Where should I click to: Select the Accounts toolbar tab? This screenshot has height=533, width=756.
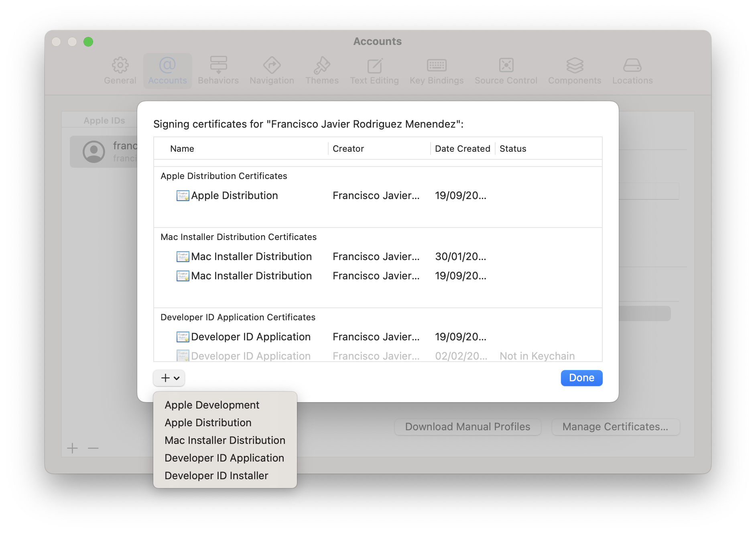click(168, 71)
